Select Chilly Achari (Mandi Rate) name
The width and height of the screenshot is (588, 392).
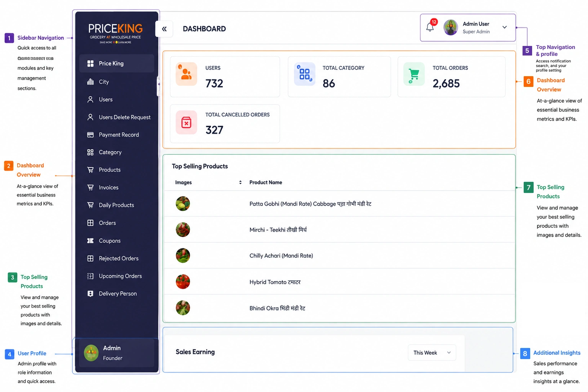(281, 256)
